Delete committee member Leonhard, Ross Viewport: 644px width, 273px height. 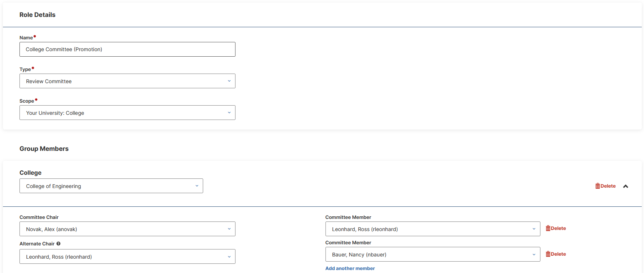pos(556,228)
